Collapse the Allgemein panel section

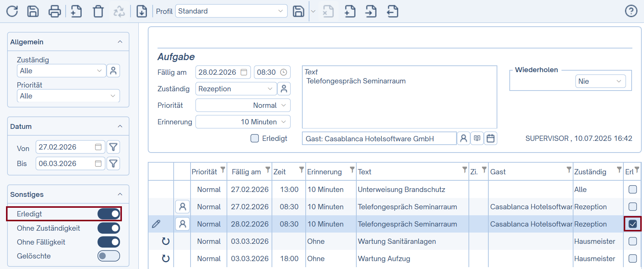[x=120, y=42]
